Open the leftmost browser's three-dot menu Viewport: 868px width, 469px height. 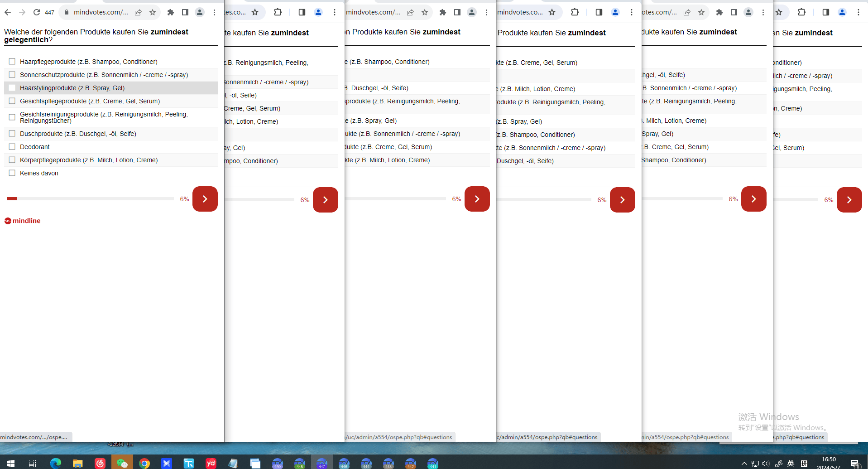tap(215, 12)
